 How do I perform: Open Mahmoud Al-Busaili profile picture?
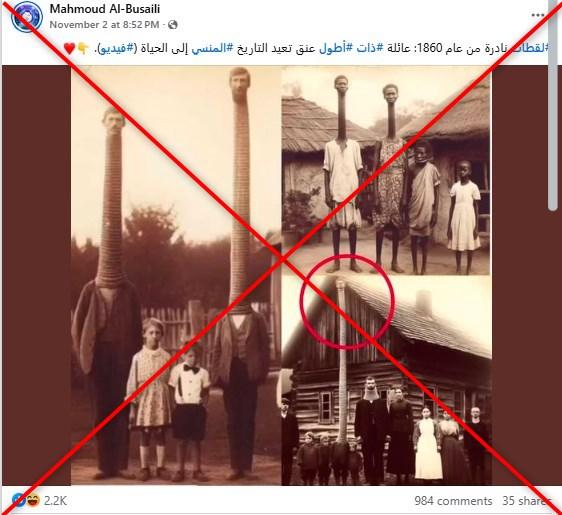pos(27,16)
